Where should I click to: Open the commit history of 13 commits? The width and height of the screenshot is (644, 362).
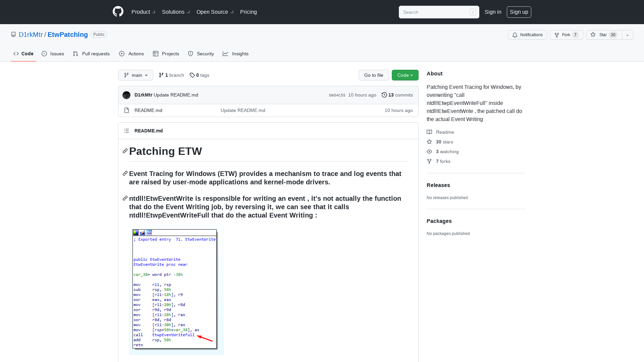397,95
